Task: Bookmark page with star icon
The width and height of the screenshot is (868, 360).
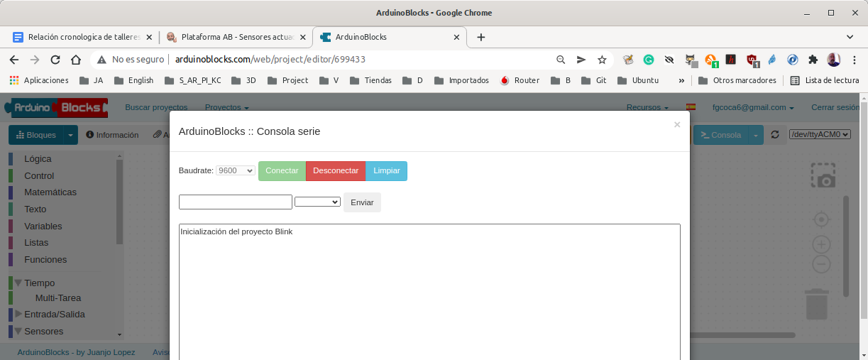Action: pyautogui.click(x=602, y=60)
